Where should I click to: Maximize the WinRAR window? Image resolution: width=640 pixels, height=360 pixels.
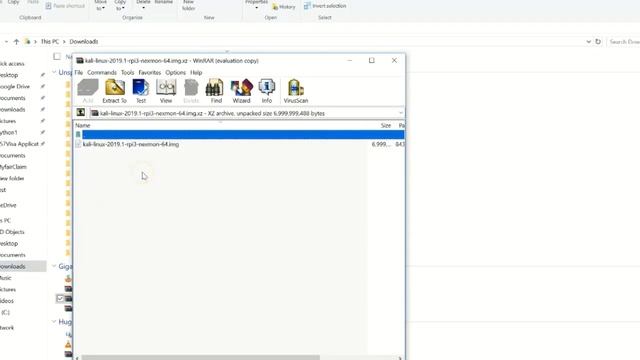tap(371, 60)
